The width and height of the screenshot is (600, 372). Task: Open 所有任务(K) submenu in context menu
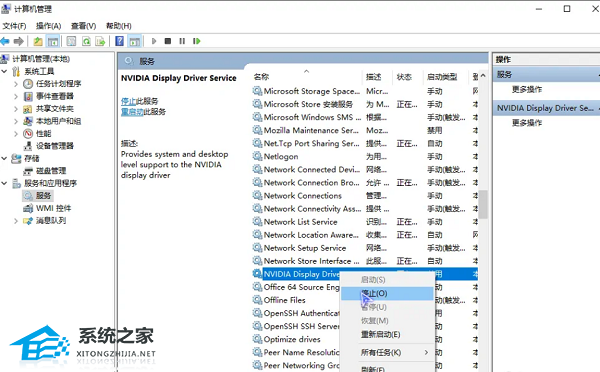(387, 352)
